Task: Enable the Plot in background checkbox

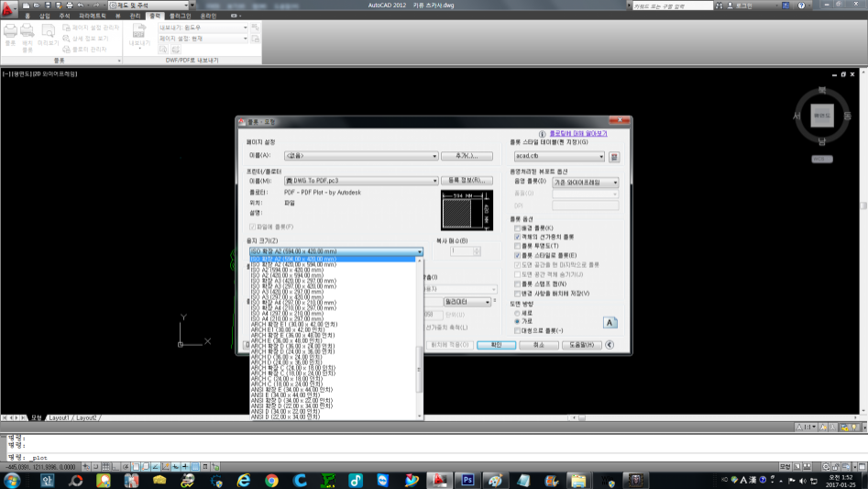Action: click(x=518, y=228)
